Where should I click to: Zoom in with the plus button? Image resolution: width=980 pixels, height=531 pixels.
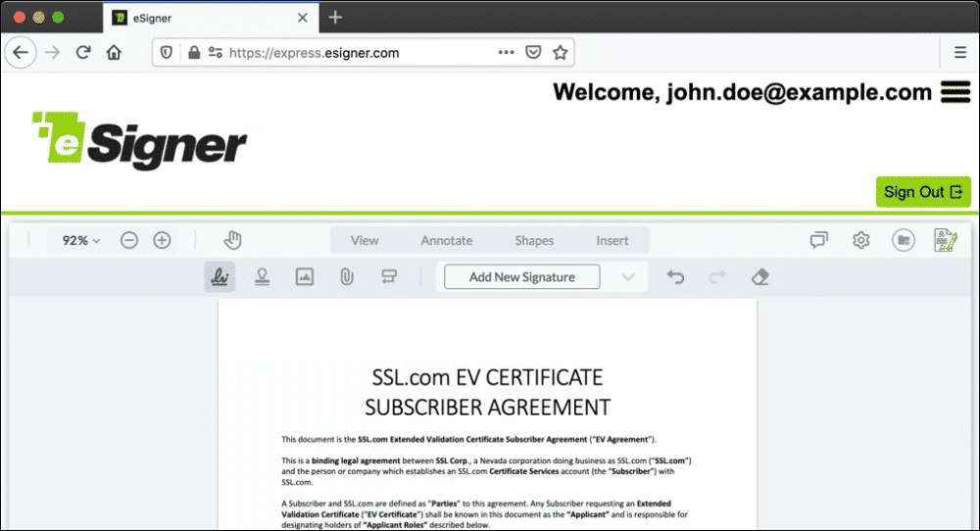click(x=163, y=240)
